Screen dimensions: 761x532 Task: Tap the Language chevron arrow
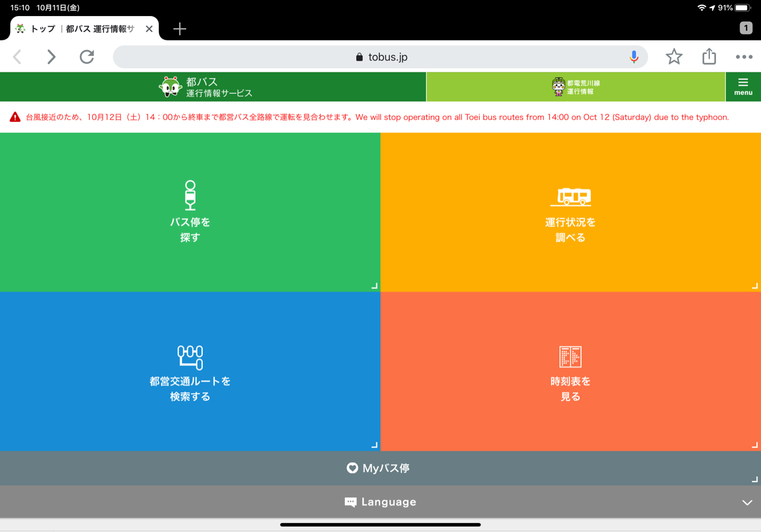click(x=747, y=503)
